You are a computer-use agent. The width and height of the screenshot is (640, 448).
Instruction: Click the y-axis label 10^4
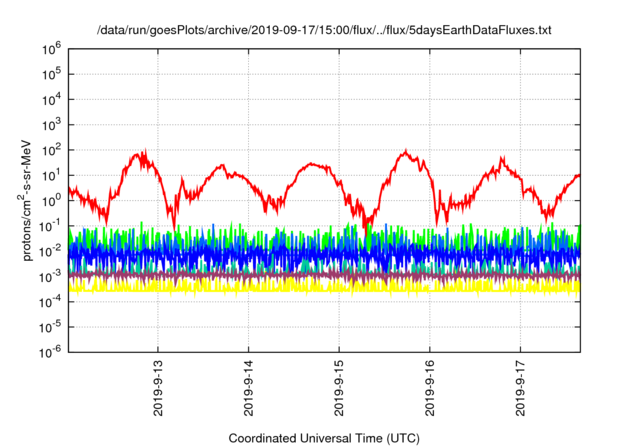tap(51, 100)
